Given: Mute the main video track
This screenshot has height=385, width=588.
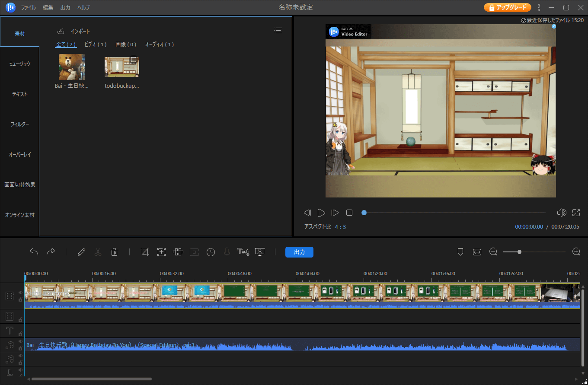Looking at the screenshot, I should point(20,293).
